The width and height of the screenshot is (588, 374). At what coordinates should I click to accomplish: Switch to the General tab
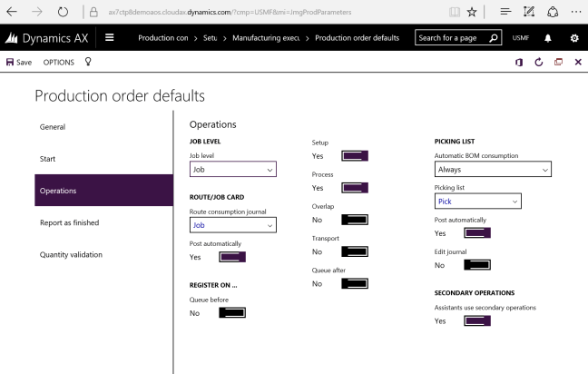[53, 127]
